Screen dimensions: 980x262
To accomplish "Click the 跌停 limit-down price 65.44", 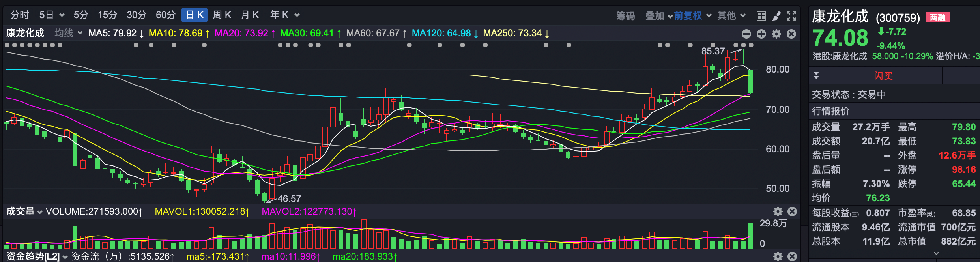I will point(964,184).
